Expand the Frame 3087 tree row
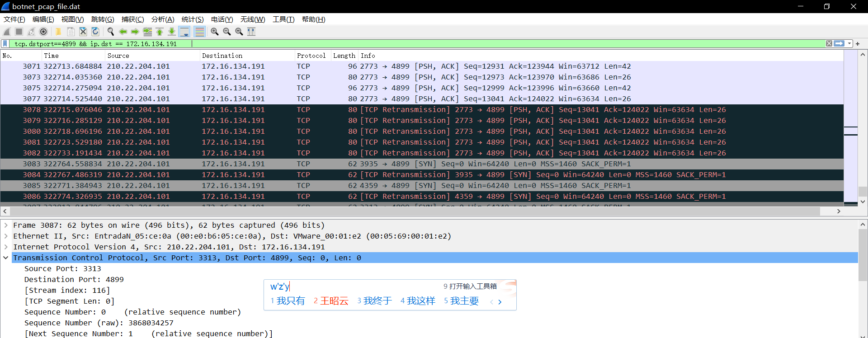Screen dimensions: 868x338 [x=6, y=225]
